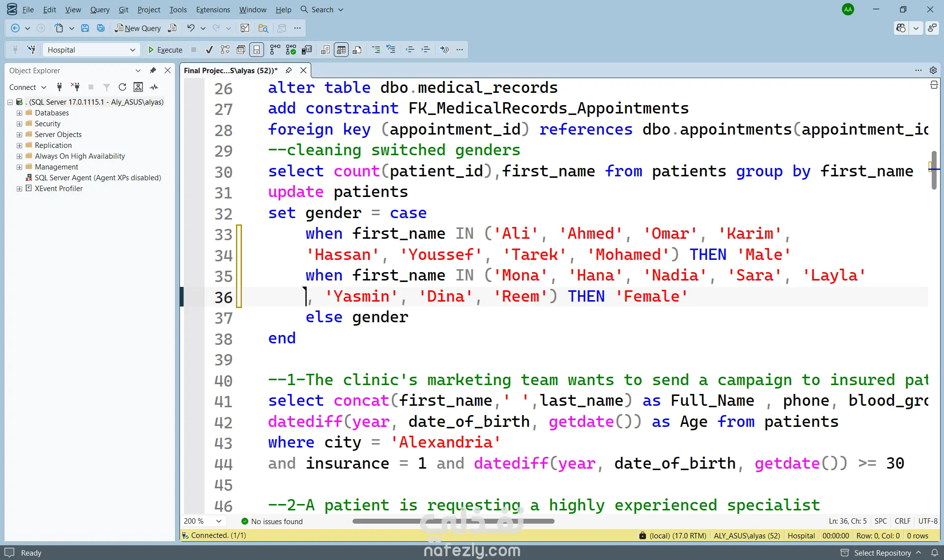Click the editor's horizontal scrollbar thumb
This screenshot has width=944, height=560.
pos(453,521)
